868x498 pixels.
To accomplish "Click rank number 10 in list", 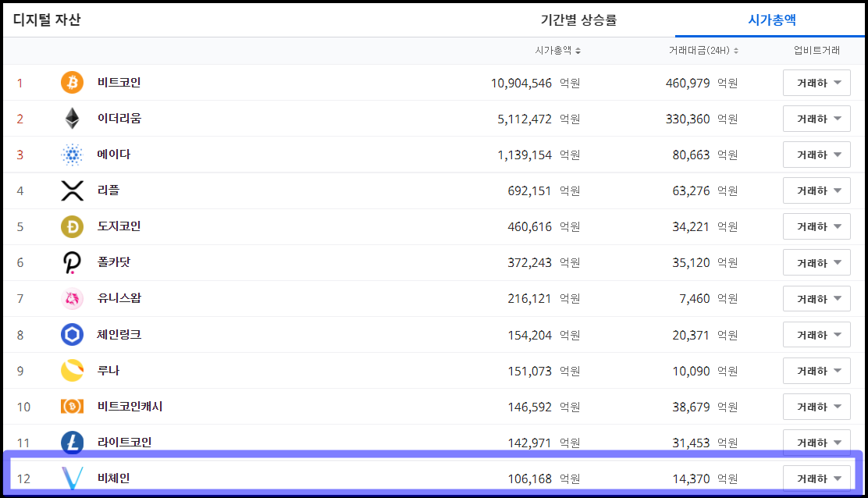I will pos(23,407).
